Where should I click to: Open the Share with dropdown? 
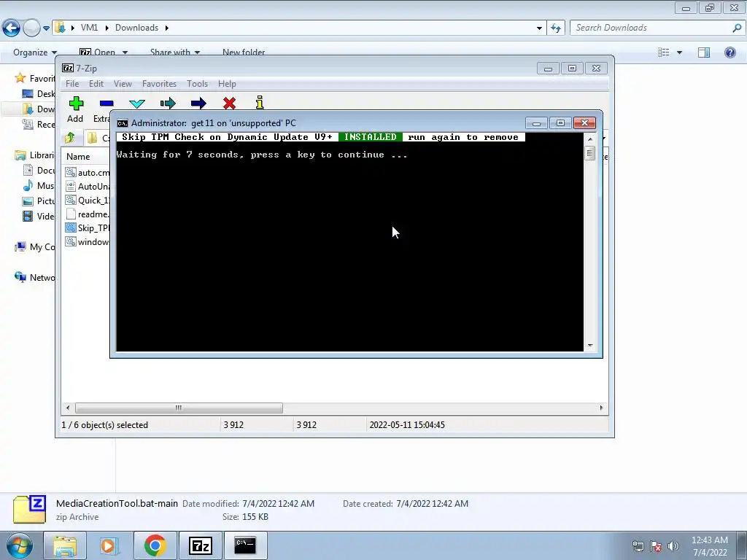[175, 52]
